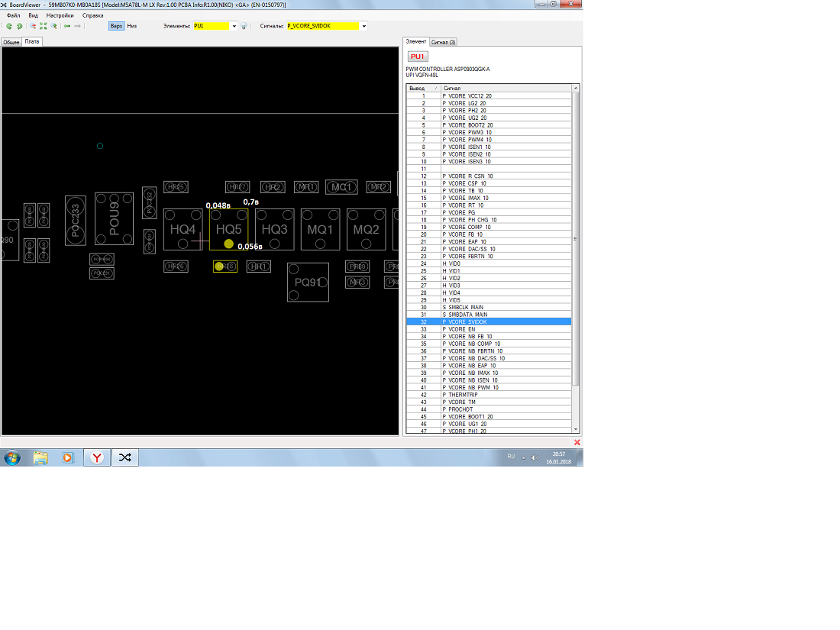This screenshot has width=840, height=630.
Task: Click the PU1 component button
Action: point(417,57)
